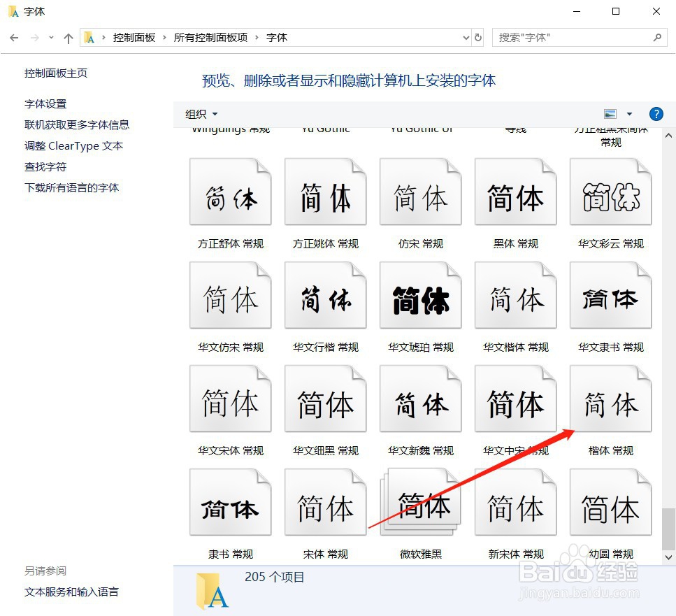Open the change view dropdown arrow
Screen dimensions: 676x616
click(628, 113)
